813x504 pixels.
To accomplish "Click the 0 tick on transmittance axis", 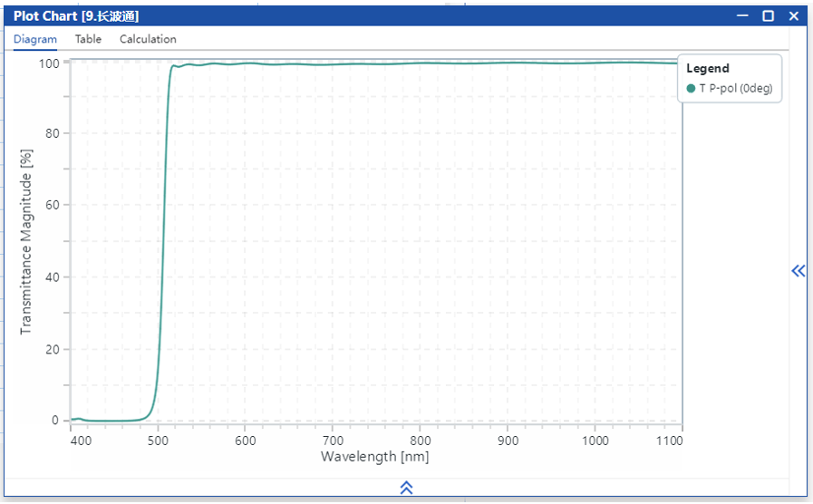I will click(54, 421).
